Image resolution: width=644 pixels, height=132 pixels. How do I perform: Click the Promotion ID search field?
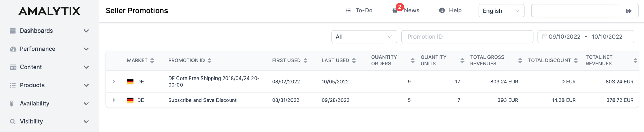tap(467, 37)
